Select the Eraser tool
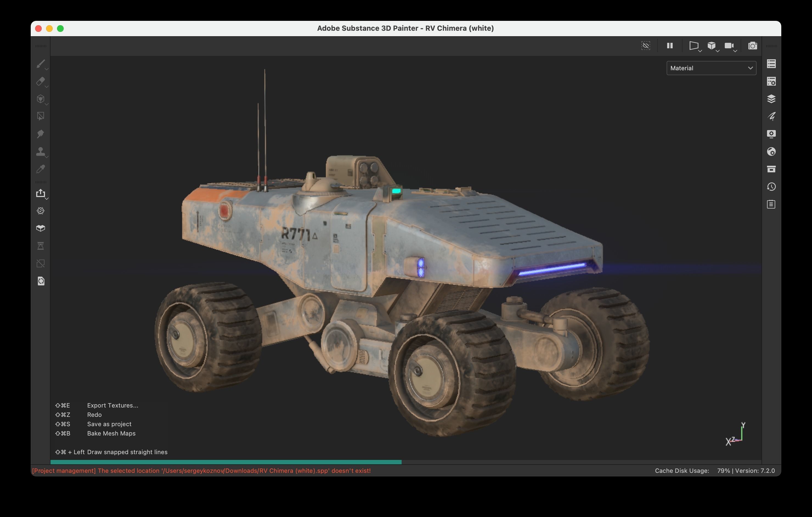The height and width of the screenshot is (517, 812). point(40,81)
